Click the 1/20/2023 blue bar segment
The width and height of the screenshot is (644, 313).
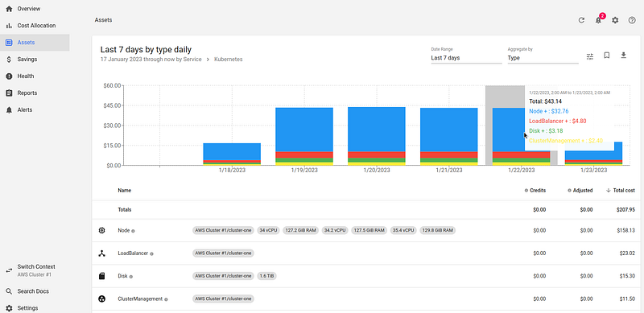tap(377, 130)
